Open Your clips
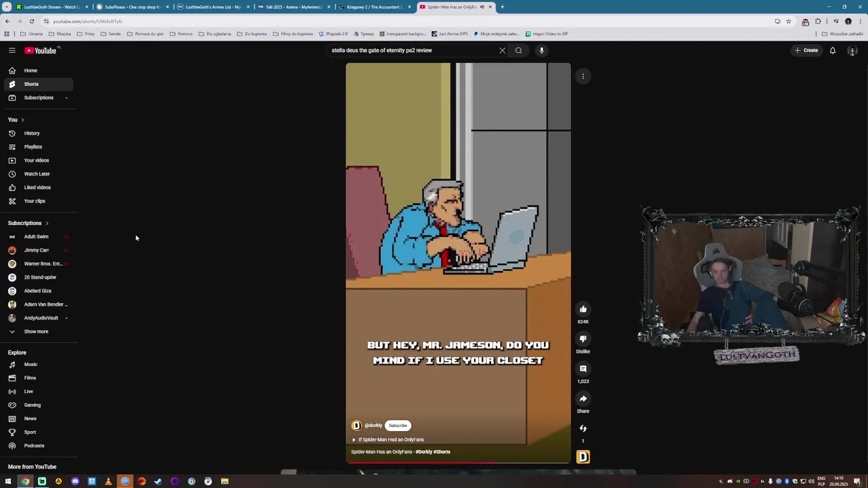Viewport: 868px width, 488px height. pyautogui.click(x=37, y=201)
